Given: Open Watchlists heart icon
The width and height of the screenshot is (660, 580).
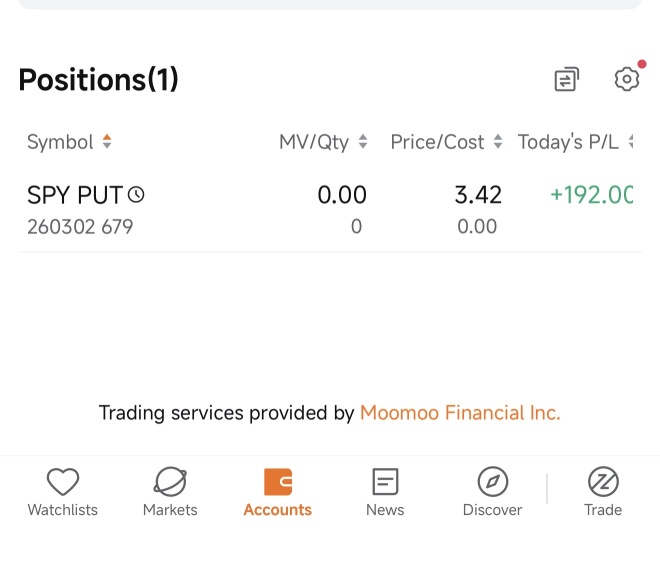Looking at the screenshot, I should (63, 481).
